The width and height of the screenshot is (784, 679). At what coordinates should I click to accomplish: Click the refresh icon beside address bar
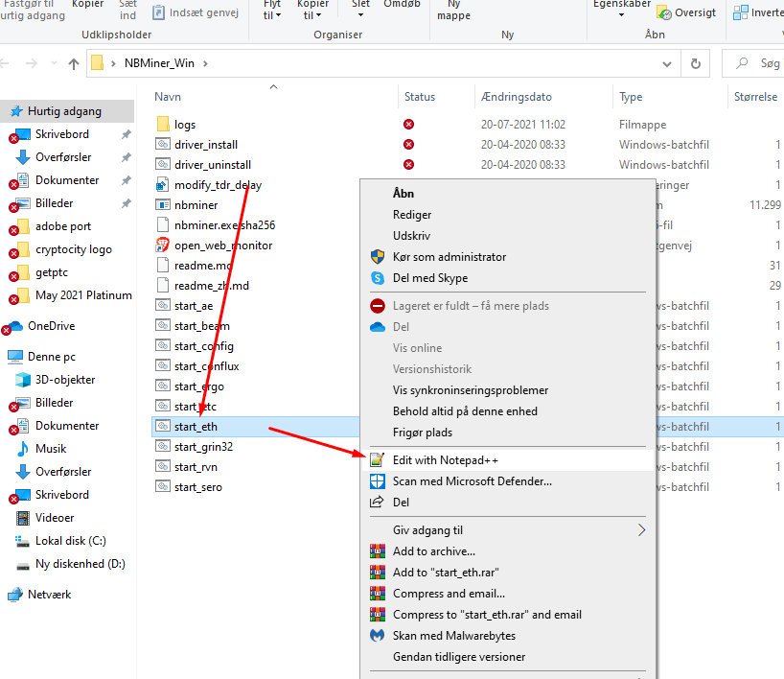696,63
